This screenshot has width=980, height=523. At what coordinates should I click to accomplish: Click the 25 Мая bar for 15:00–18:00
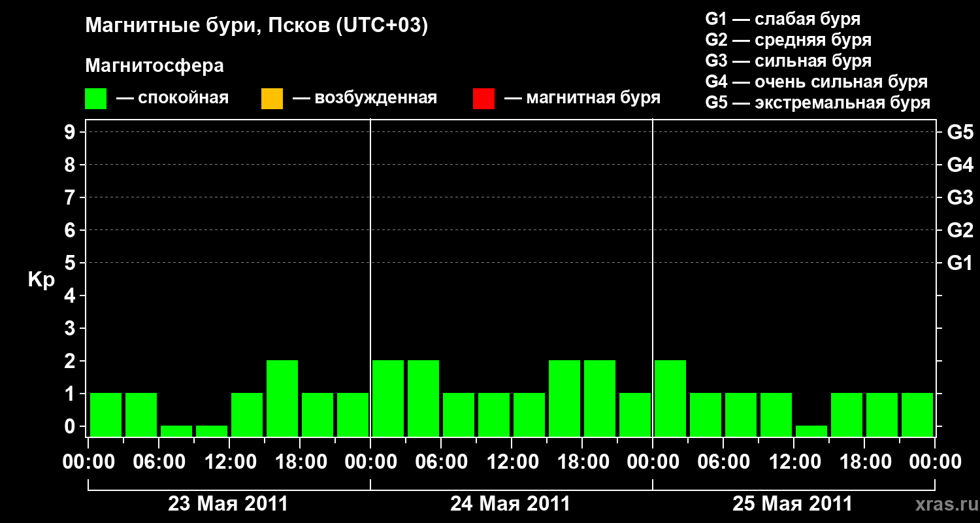847,414
